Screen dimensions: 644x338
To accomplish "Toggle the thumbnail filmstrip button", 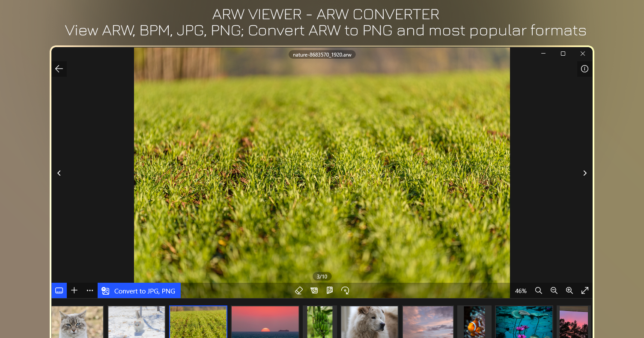I will (x=59, y=290).
